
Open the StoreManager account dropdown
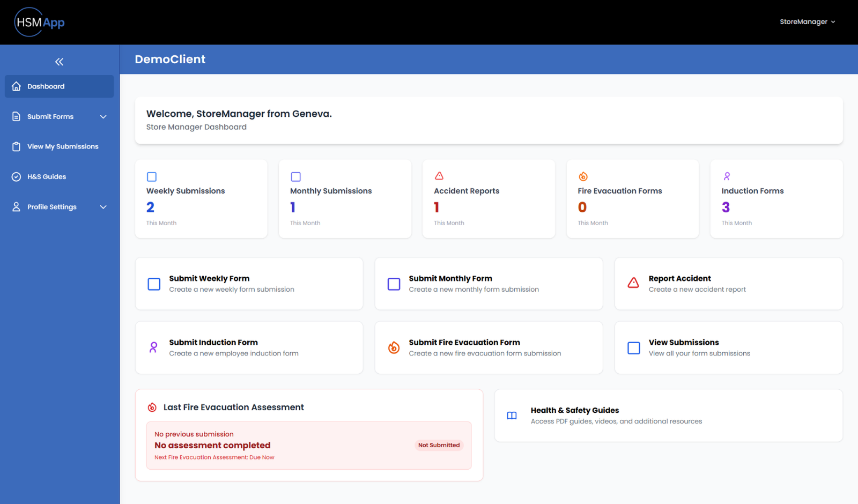click(808, 21)
